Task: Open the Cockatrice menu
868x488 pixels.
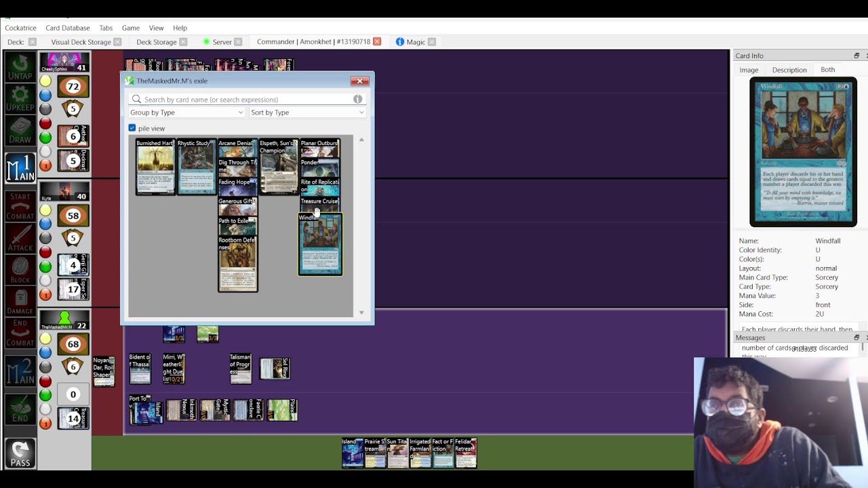Action: [20, 28]
